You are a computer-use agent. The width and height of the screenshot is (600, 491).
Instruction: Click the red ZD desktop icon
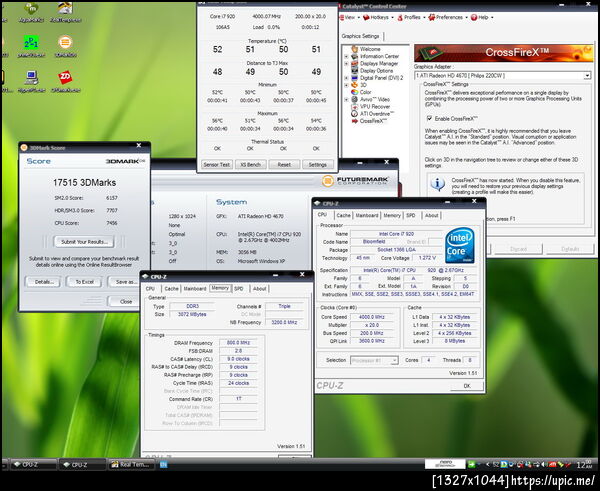coord(65,77)
